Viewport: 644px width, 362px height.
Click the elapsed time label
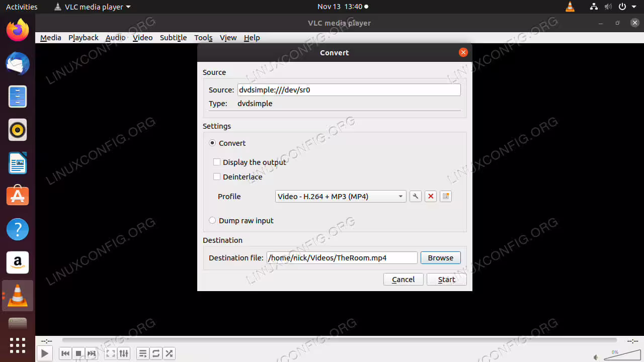(x=46, y=341)
